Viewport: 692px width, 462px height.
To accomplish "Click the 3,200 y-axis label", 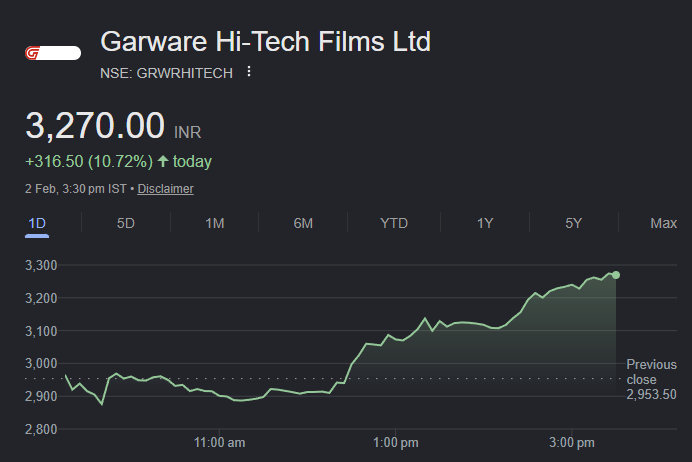I will click(41, 298).
